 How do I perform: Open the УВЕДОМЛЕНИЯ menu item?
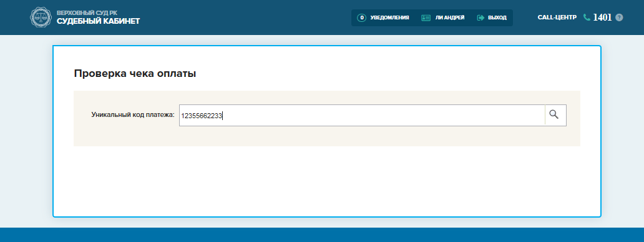point(389,18)
